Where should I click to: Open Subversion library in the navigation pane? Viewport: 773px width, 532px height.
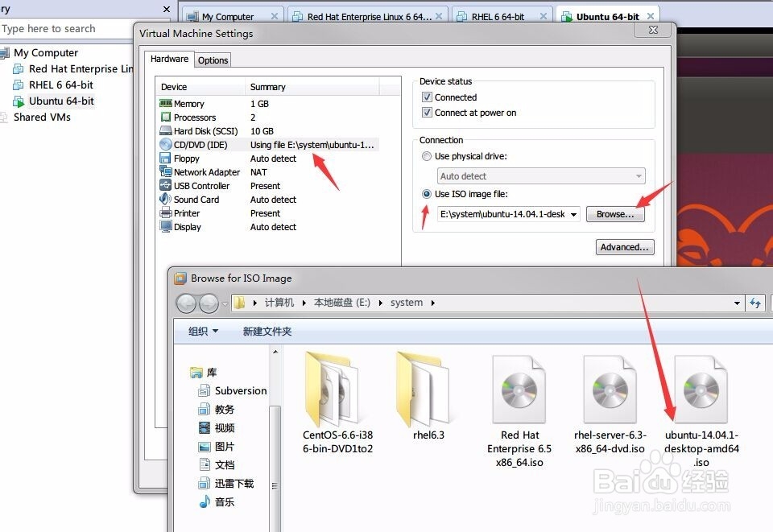[233, 390]
